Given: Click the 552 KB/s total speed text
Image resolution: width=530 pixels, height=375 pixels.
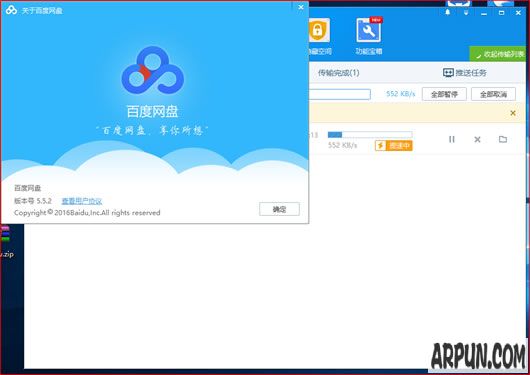Looking at the screenshot, I should 401,94.
